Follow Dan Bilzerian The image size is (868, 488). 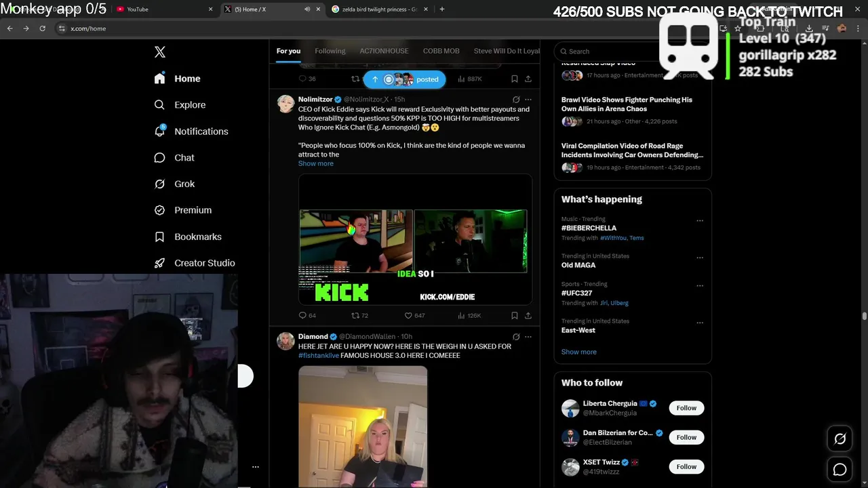click(x=686, y=437)
